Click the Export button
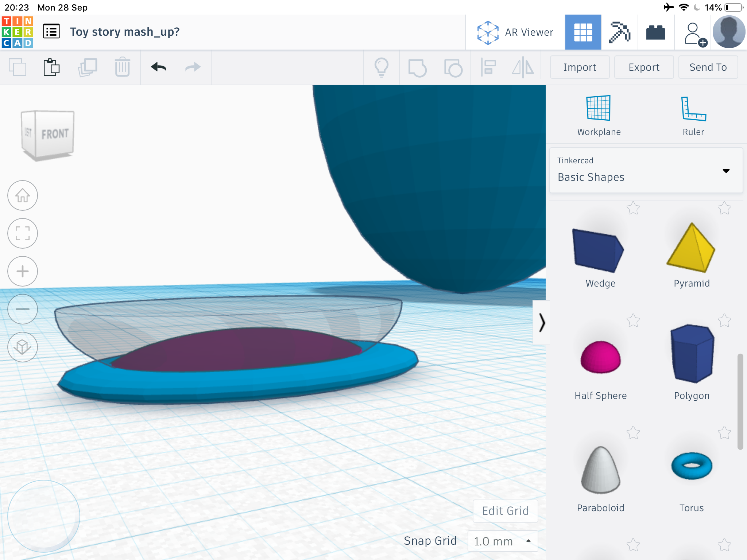Screen dimensions: 747x560 click(x=644, y=67)
